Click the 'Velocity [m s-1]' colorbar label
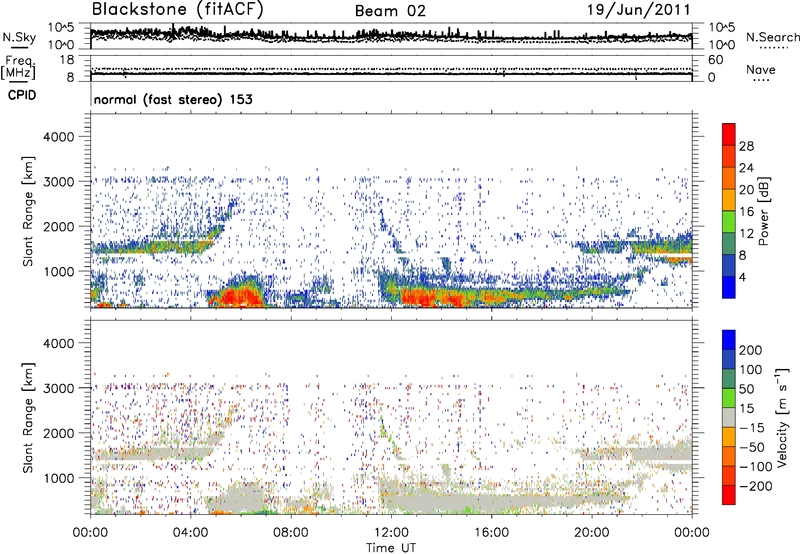This screenshot has width=800, height=554. 782,417
